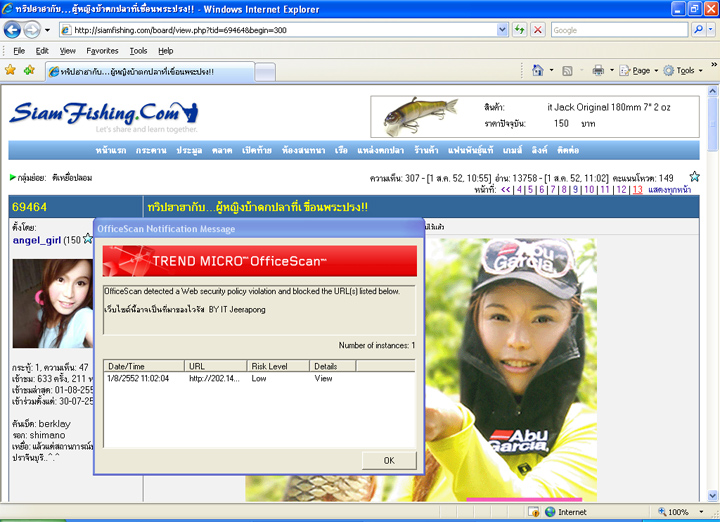Click the address bar URL field
Image resolution: width=720 pixels, height=522 pixels.
[x=278, y=30]
